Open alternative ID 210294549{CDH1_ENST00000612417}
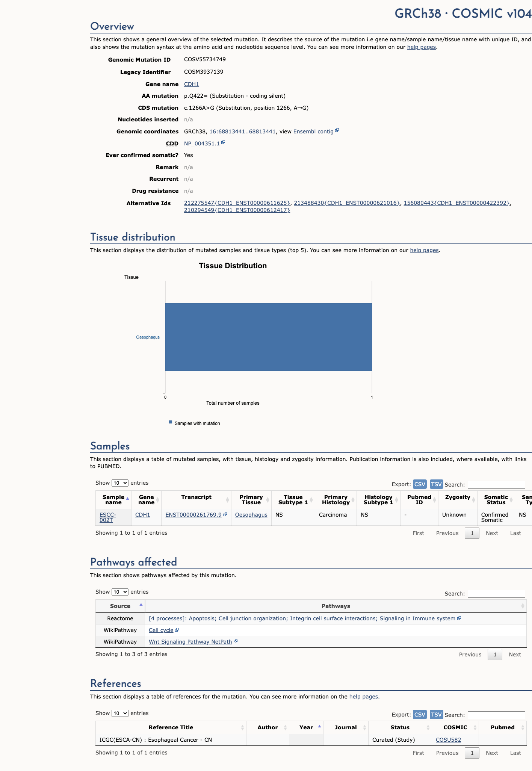Image resolution: width=532 pixels, height=771 pixels. 237,210
